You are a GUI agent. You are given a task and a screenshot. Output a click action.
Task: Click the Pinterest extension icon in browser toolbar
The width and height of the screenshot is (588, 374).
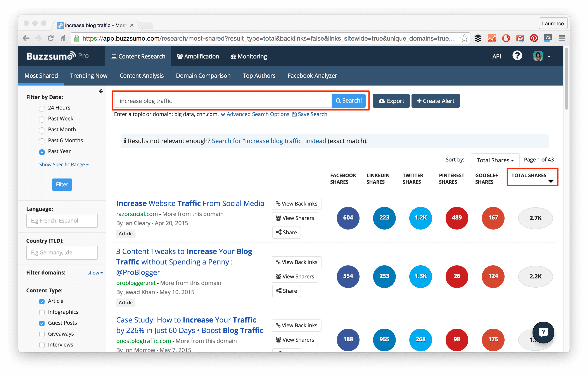point(534,38)
